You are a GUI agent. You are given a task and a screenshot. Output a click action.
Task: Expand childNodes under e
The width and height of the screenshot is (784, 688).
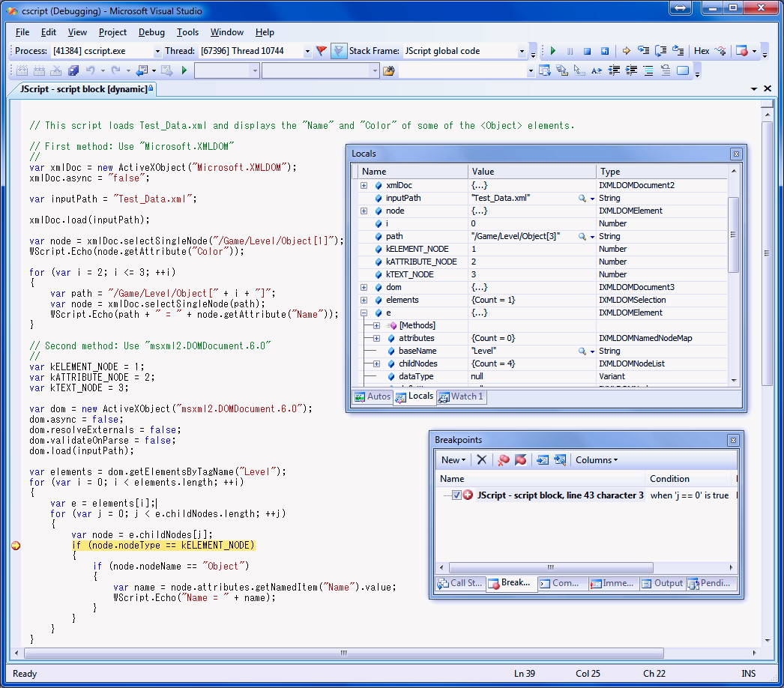(376, 364)
